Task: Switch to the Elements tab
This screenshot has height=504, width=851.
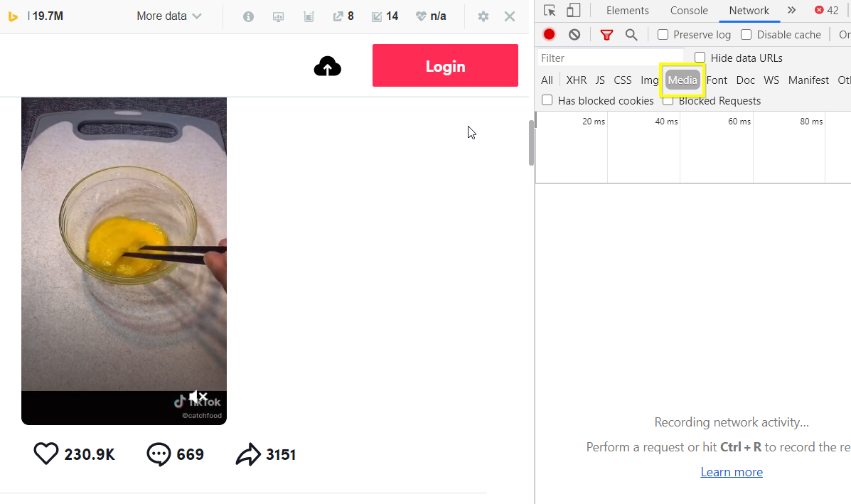Action: click(x=627, y=11)
